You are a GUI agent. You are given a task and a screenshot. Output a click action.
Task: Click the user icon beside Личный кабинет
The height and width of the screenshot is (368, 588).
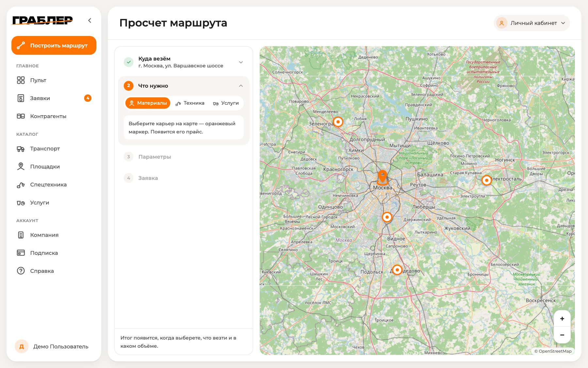tap(501, 23)
